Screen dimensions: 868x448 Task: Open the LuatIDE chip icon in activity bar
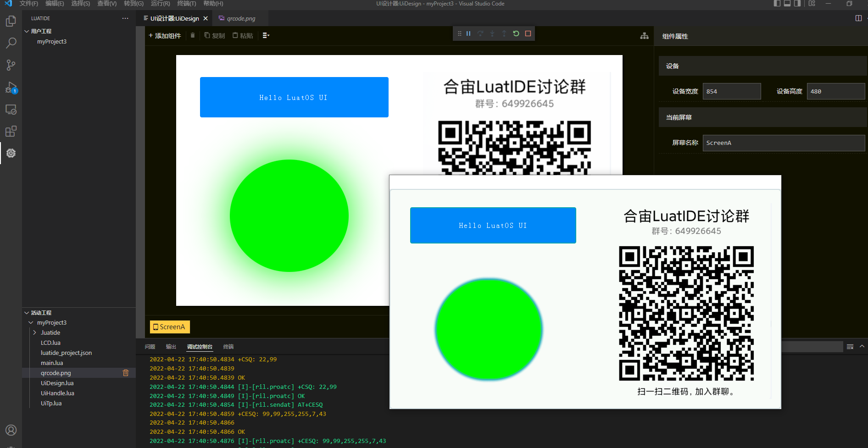pyautogui.click(x=11, y=153)
